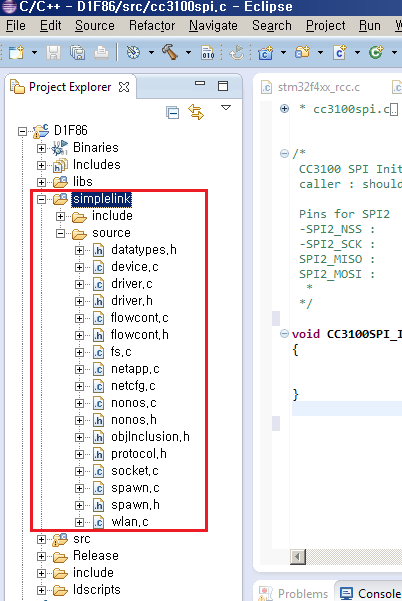Toggle Link with Editor in Project Explorer
Viewport: 402px width, 601px height.
(196, 112)
